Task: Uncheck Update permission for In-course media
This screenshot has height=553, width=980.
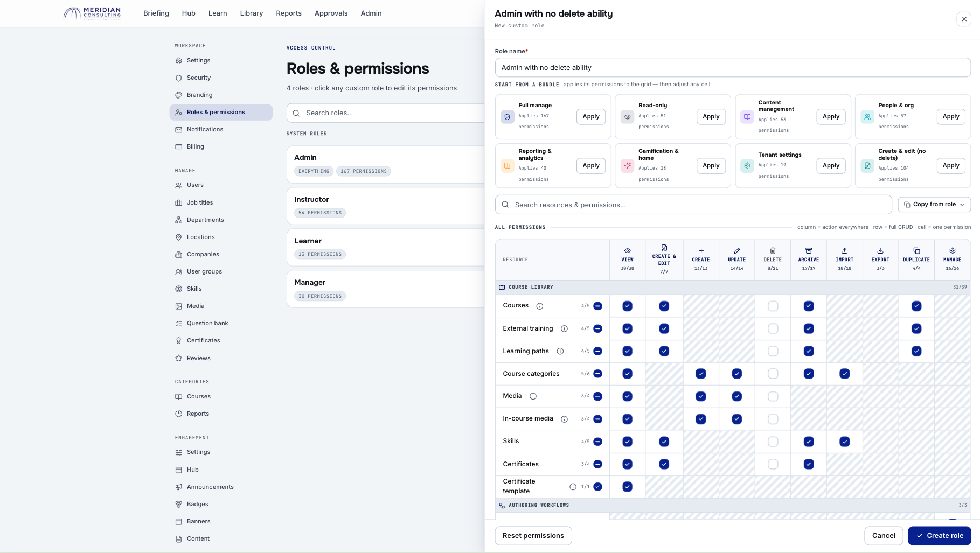Action: pos(736,419)
